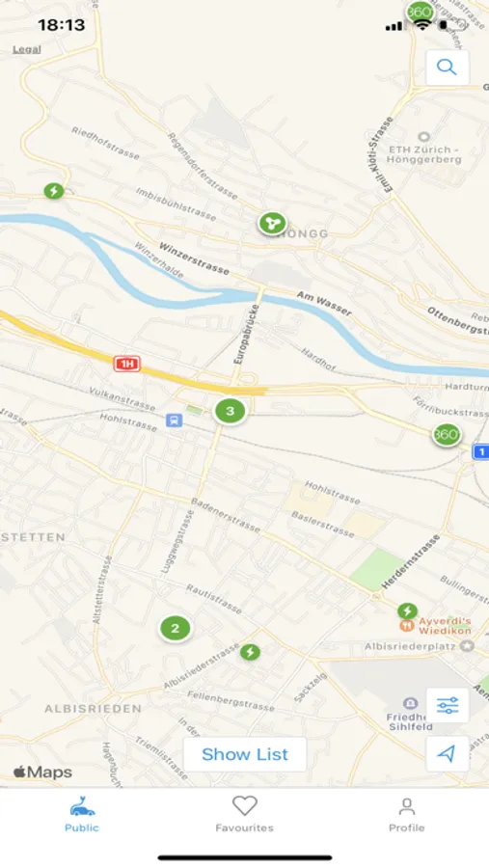The height and width of the screenshot is (868, 489).
Task: Switch to the Favourites tab
Action: pos(244,814)
